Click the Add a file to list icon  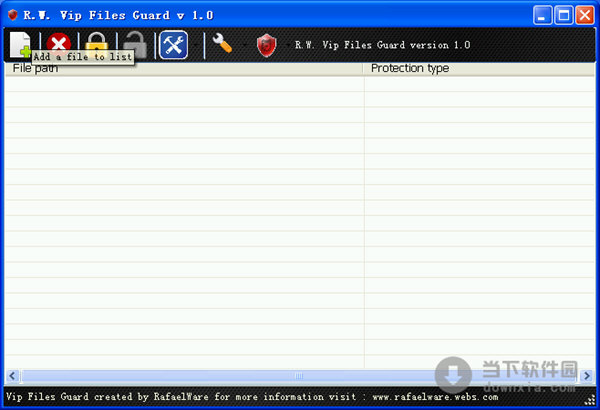pos(20,45)
